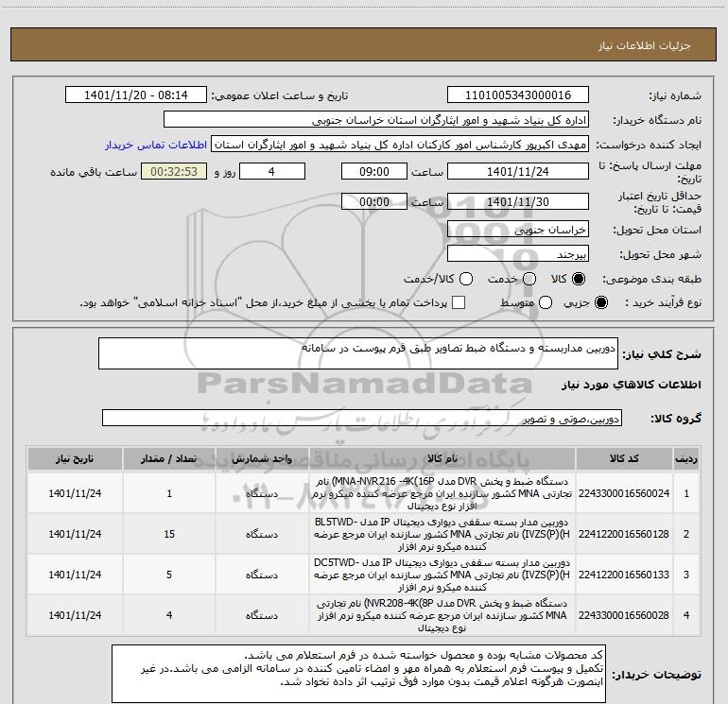
Task: Select the متوسط purchase type radio button
Action: pos(546,303)
